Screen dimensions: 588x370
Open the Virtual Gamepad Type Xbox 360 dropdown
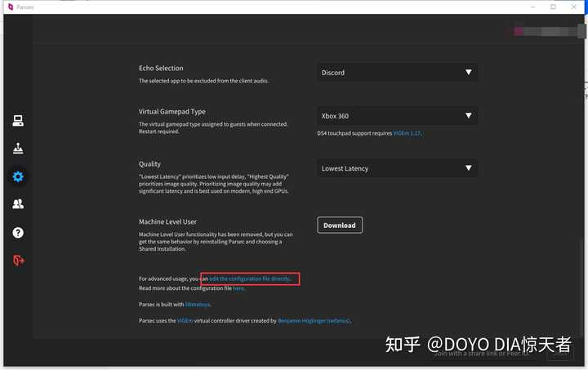tap(397, 116)
